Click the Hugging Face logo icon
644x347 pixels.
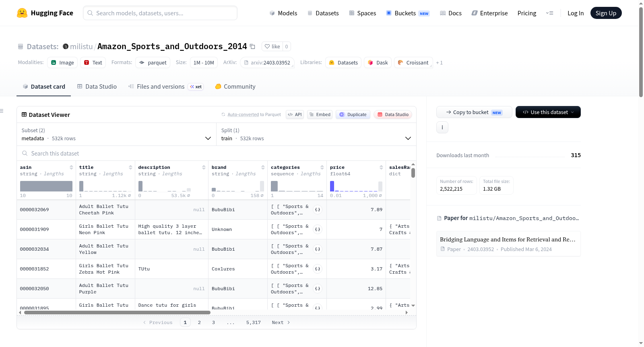point(22,13)
